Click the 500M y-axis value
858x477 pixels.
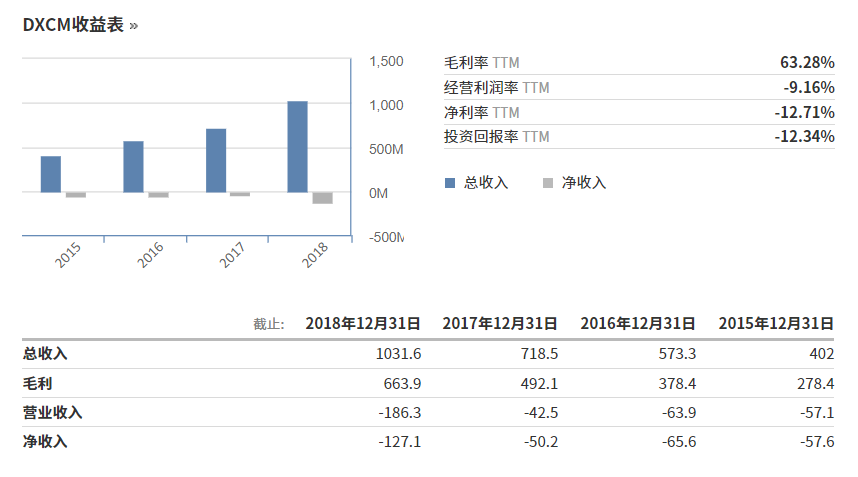tap(386, 149)
